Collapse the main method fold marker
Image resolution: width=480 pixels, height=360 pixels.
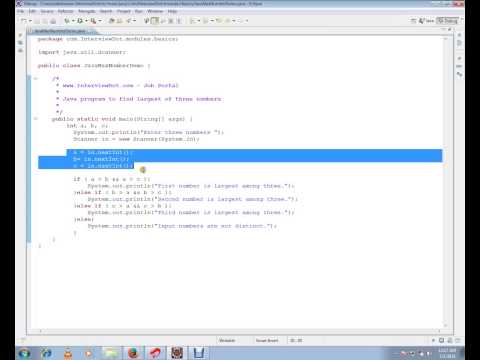click(36, 119)
